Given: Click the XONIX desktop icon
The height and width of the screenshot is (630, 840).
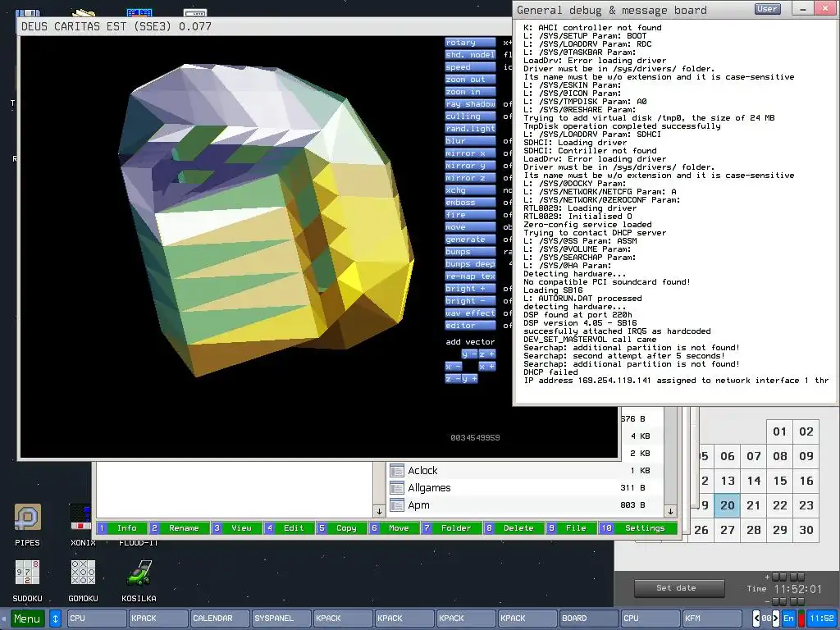Looking at the screenshot, I should point(81,518).
